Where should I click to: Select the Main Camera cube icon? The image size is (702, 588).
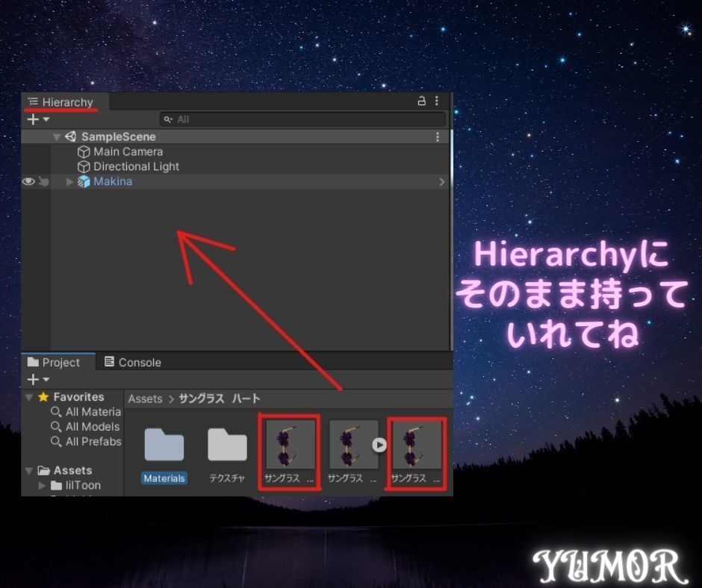tap(84, 151)
